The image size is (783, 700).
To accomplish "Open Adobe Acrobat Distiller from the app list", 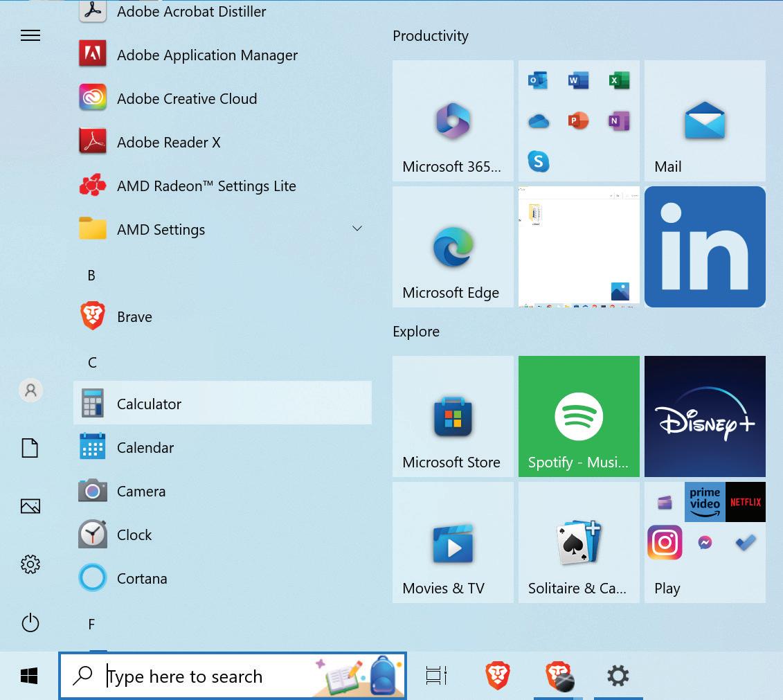I will tap(222, 11).
